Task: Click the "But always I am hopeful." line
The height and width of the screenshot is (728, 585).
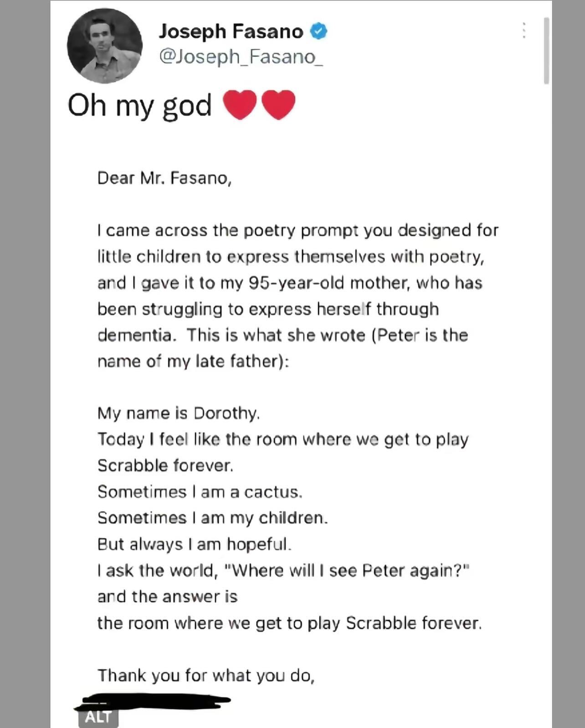Action: pos(194,544)
